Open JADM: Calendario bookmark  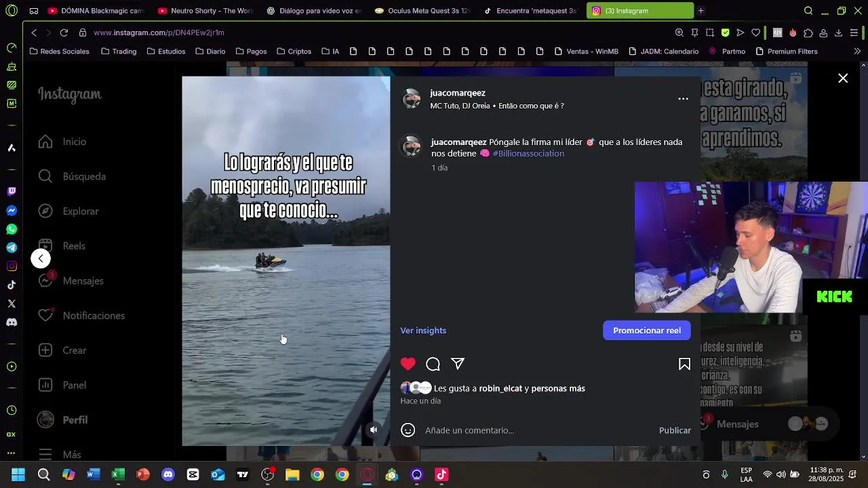(x=663, y=52)
